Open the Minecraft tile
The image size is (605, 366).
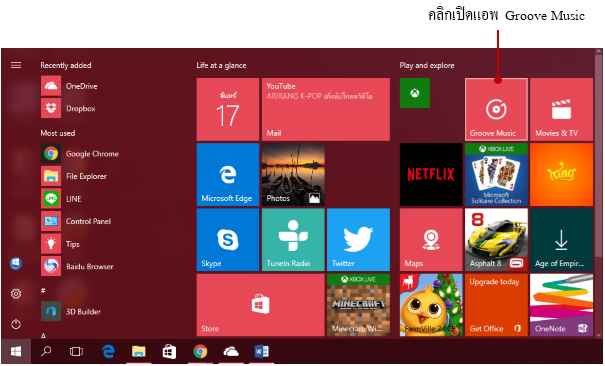point(358,305)
